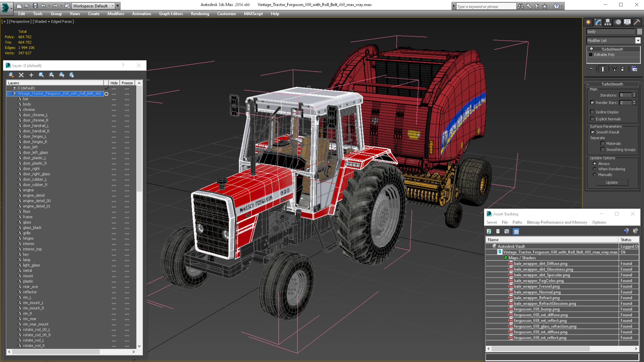Toggle TurboSmooth lightbulb in modifier stack

click(x=591, y=49)
